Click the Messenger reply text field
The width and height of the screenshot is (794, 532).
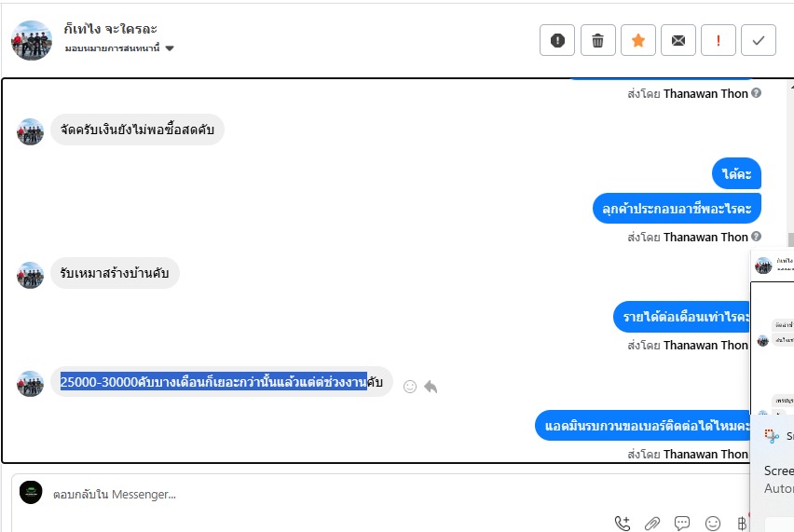pyautogui.click(x=380, y=494)
